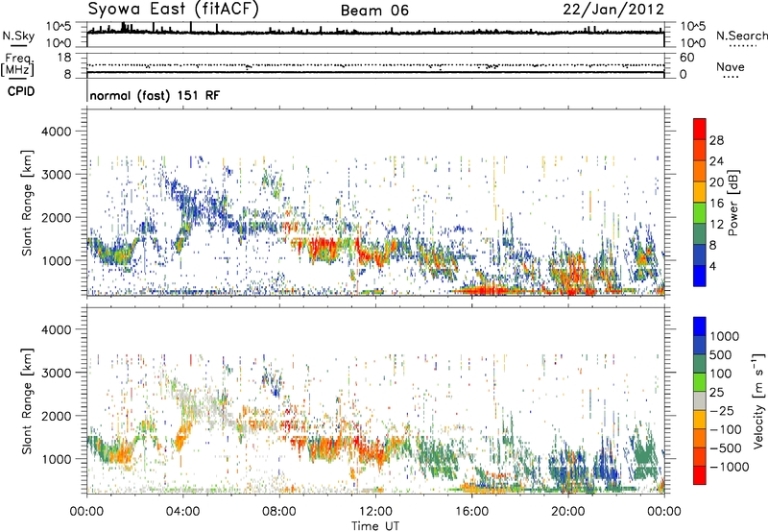Click the '04:00' time axis label
Viewport: 768px width, 532px height.
(x=182, y=512)
